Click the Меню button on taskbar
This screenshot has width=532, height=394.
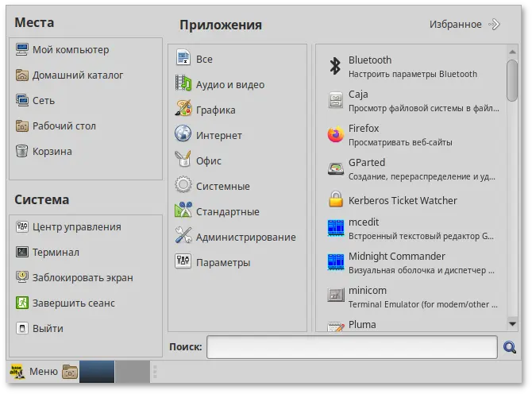tap(33, 371)
